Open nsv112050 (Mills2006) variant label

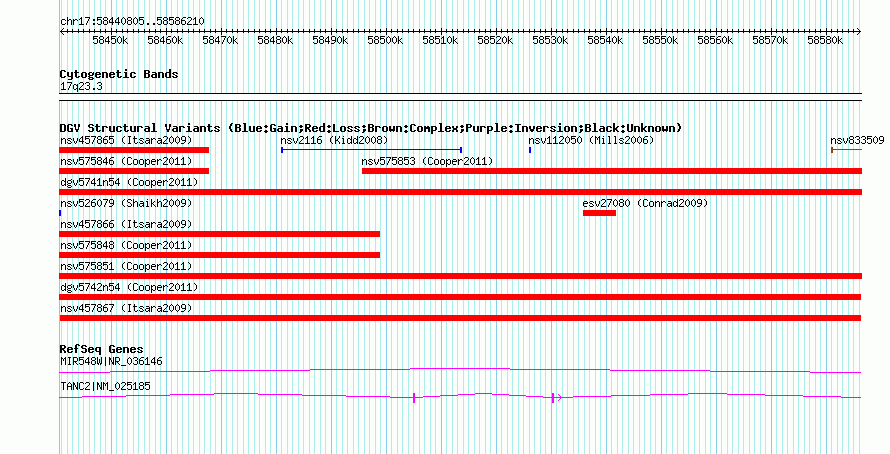[x=591, y=140]
